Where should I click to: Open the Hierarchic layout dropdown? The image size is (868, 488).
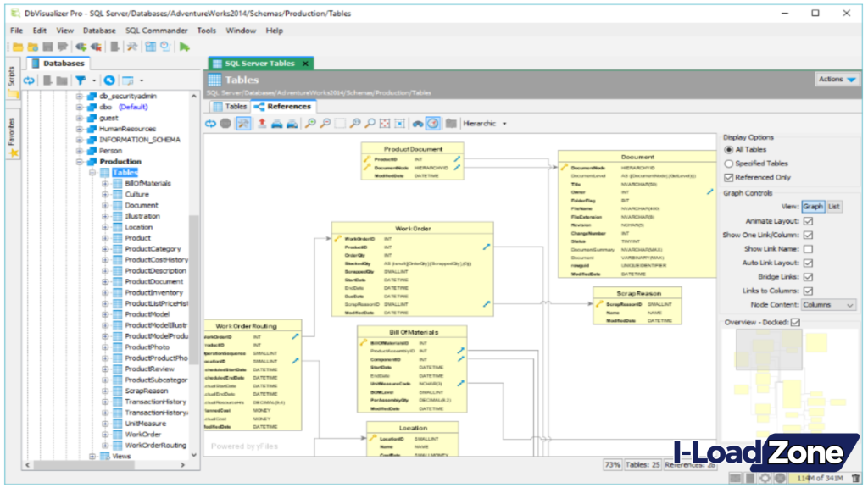pyautogui.click(x=484, y=124)
